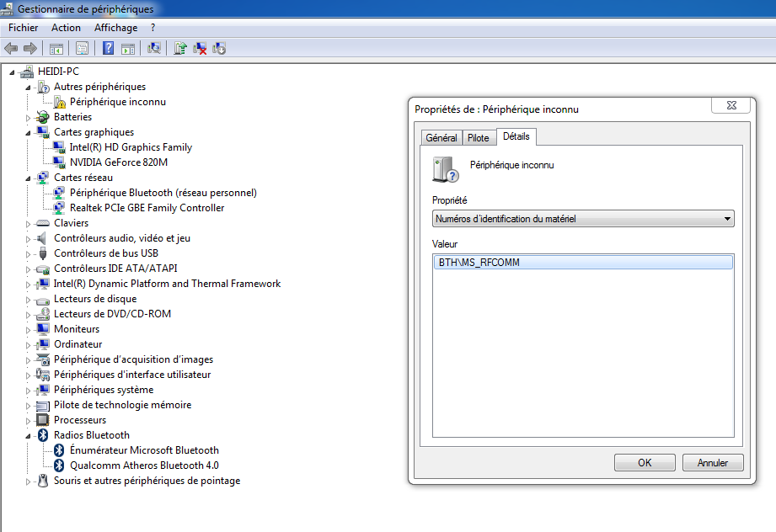The height and width of the screenshot is (532, 776).
Task: Click the Lecteurs de DVD/CD-ROM icon
Action: point(43,314)
